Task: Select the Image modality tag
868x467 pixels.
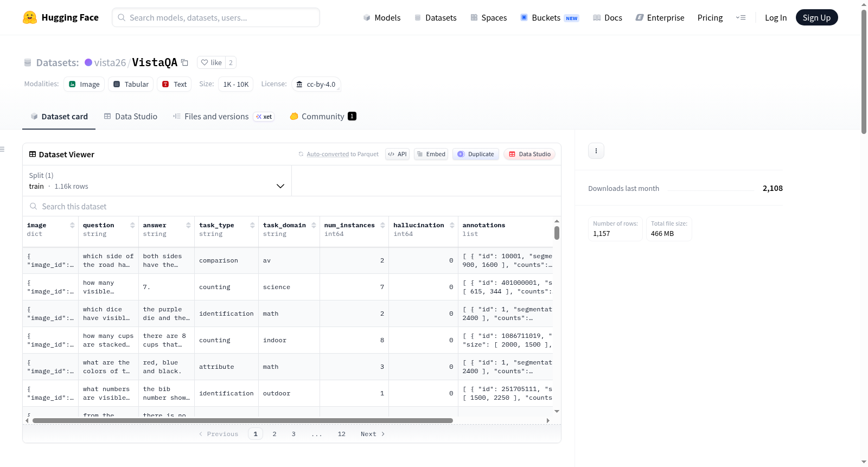Action: tap(84, 84)
